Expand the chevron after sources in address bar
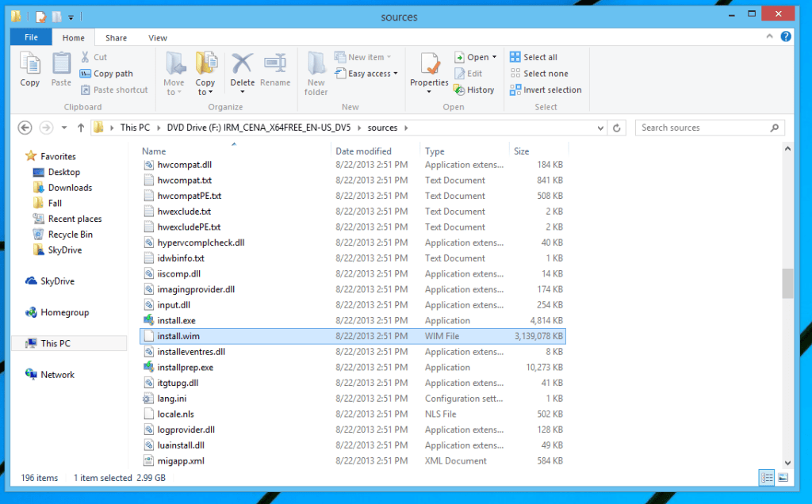The height and width of the screenshot is (504, 812). [x=406, y=128]
